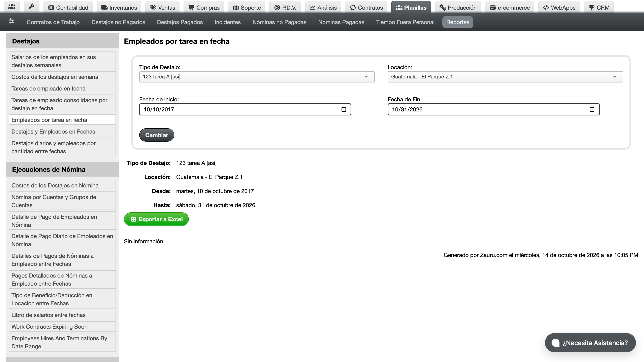
Task: Switch to the CRM tab
Action: (x=599, y=7)
